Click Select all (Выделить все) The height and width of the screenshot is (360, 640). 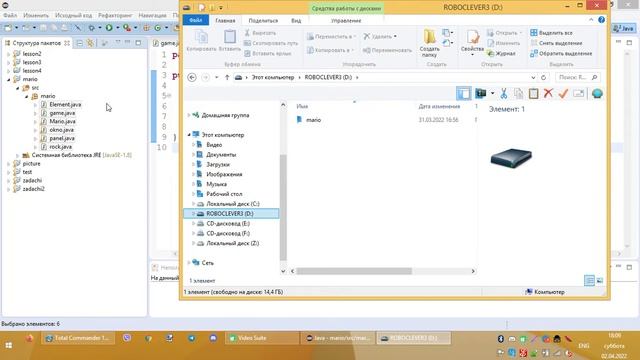(551, 33)
